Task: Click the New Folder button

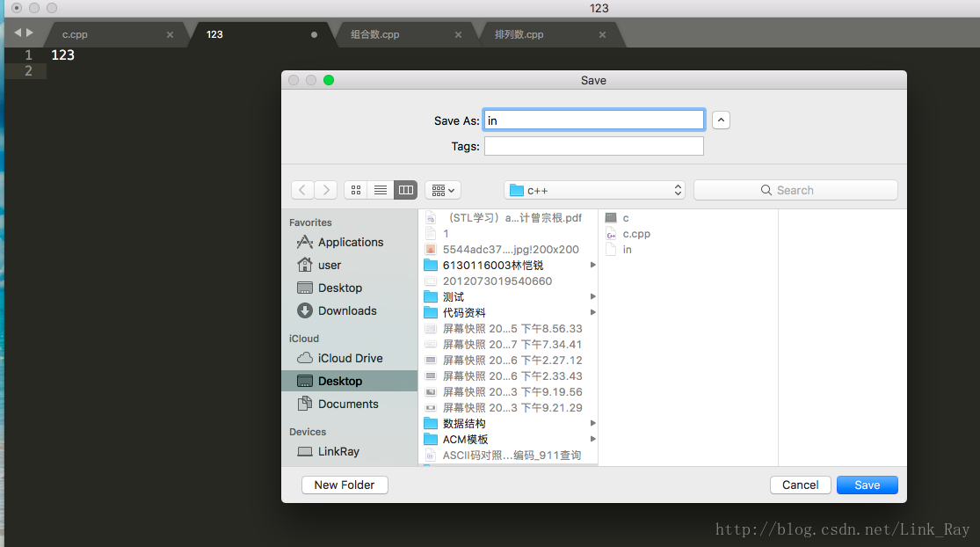Action: click(345, 485)
